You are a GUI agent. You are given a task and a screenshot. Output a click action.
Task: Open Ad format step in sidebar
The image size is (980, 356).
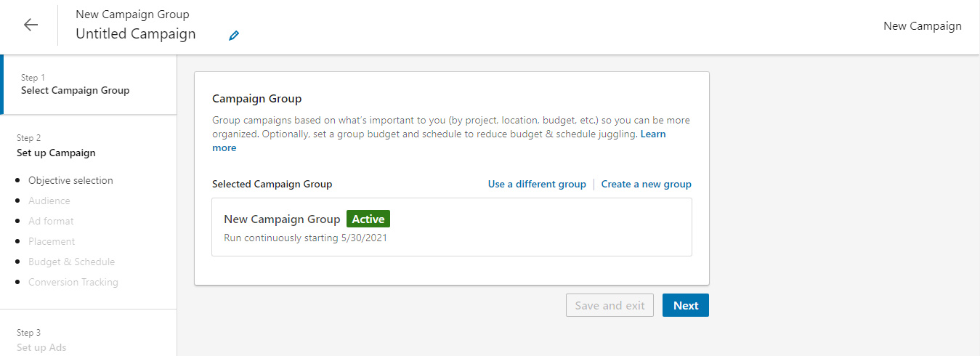51,221
